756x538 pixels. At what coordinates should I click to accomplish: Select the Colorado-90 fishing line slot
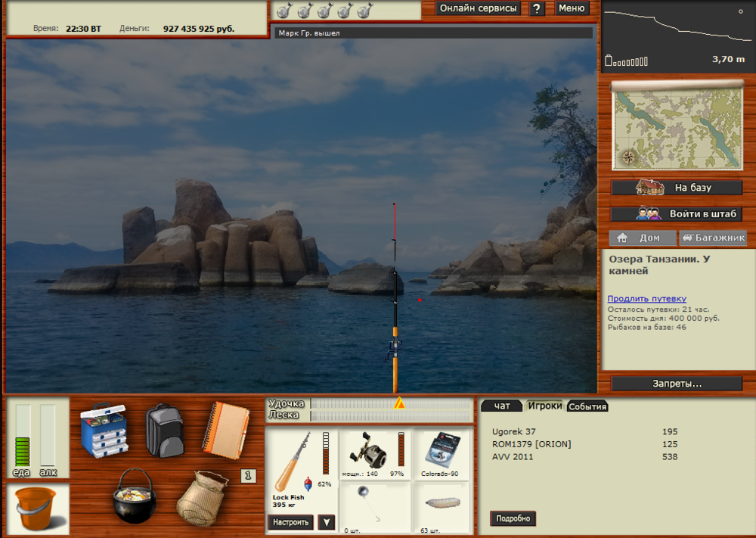click(442, 454)
